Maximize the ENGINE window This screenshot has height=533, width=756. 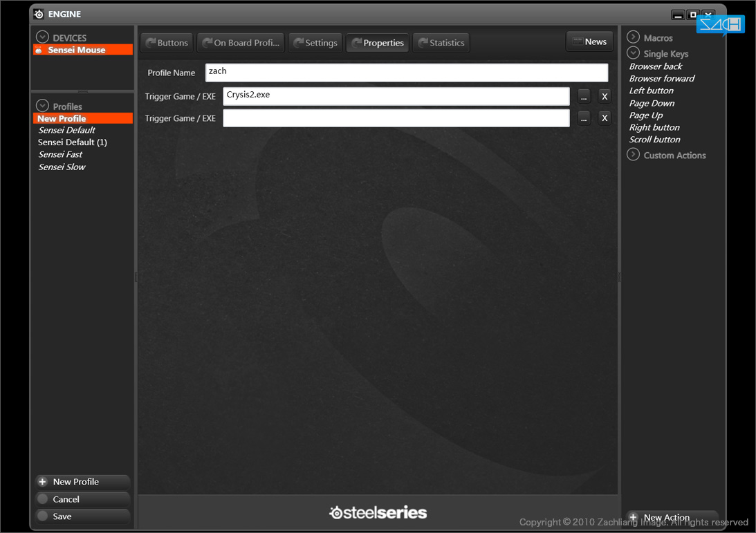[693, 15]
